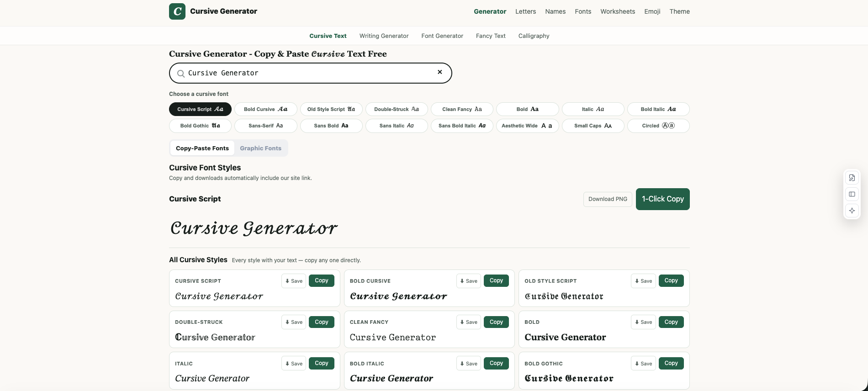Screen dimensions: 868x391
Task: Click the 1-Click Copy button
Action: pos(663,199)
